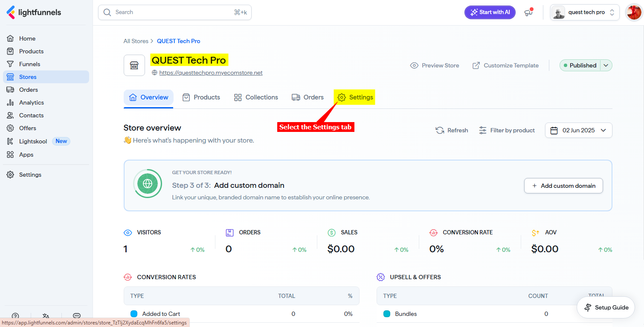Click Filter by product
Viewport: 644px width, 327px height.
pyautogui.click(x=507, y=130)
